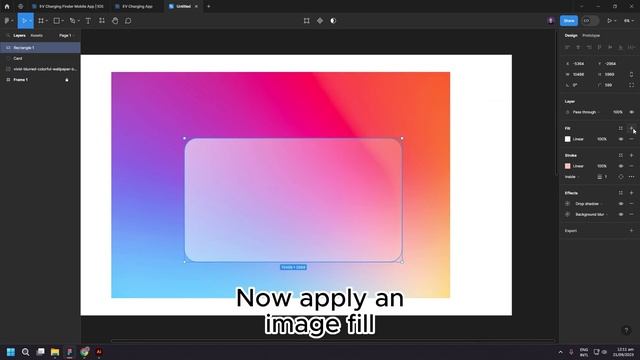640x360 pixels.
Task: Switch to EV Charging Finder Mobile App tab
Action: pyautogui.click(x=68, y=7)
